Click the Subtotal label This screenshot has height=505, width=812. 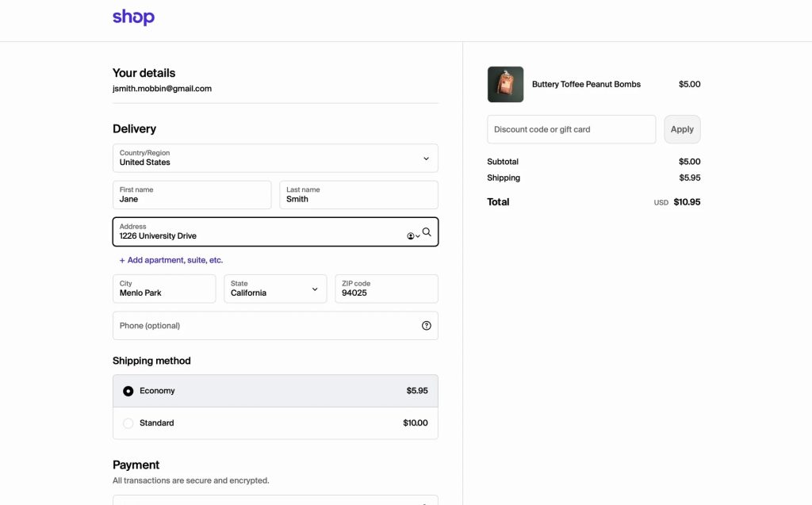coord(503,162)
